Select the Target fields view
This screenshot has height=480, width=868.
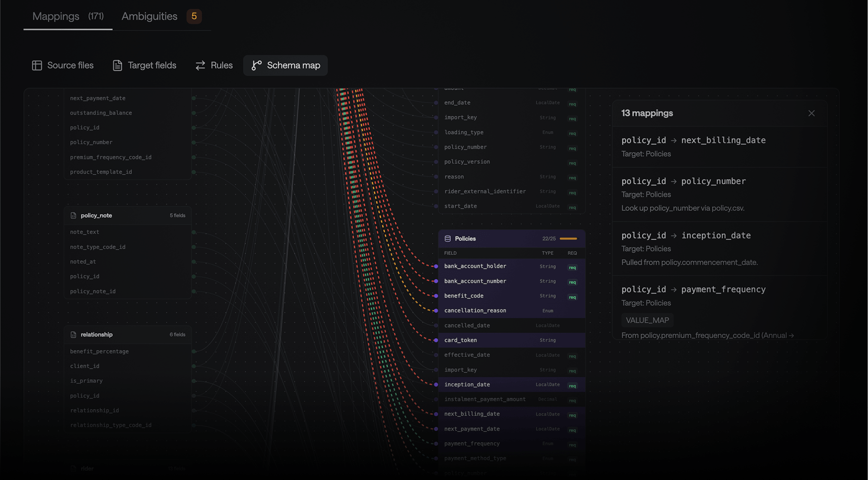pos(144,66)
